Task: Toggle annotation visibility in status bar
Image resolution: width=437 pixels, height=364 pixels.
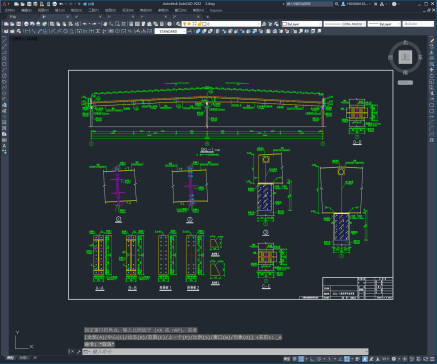Action: point(365,359)
